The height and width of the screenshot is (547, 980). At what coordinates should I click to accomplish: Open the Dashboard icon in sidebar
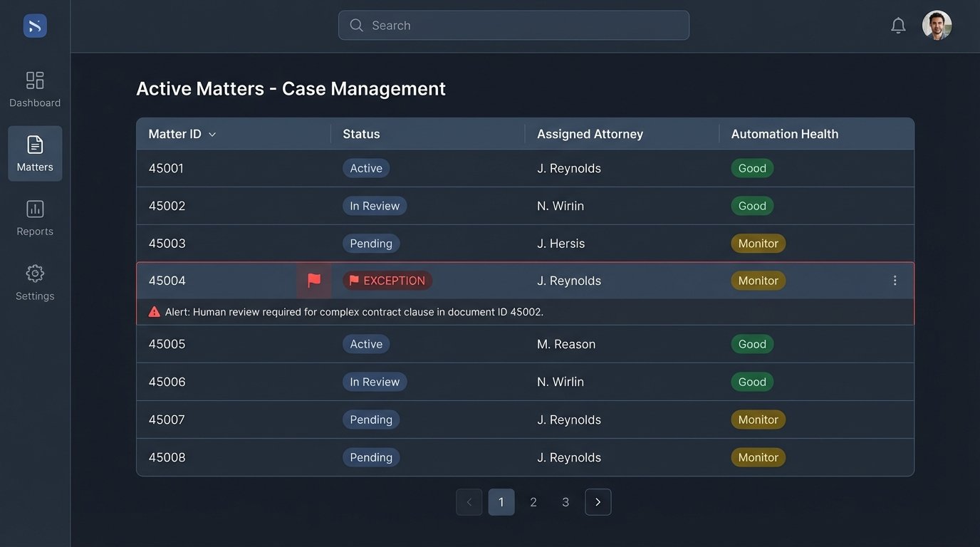(35, 80)
